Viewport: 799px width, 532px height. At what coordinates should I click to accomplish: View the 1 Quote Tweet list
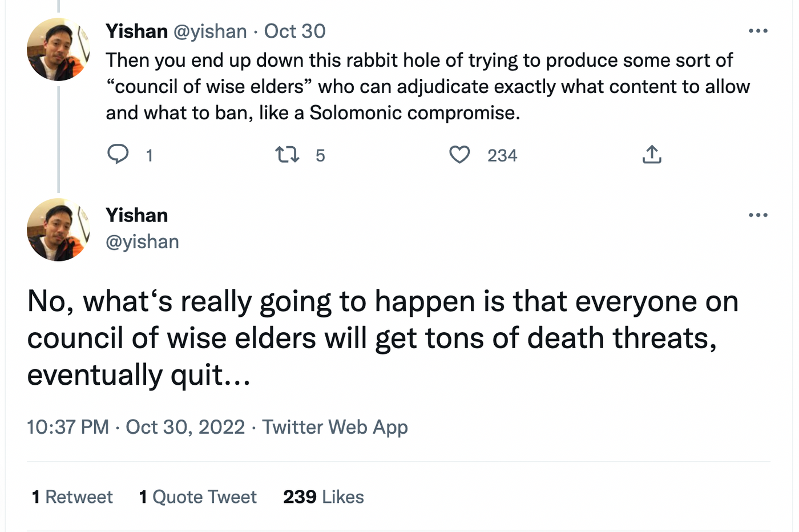[x=198, y=497]
